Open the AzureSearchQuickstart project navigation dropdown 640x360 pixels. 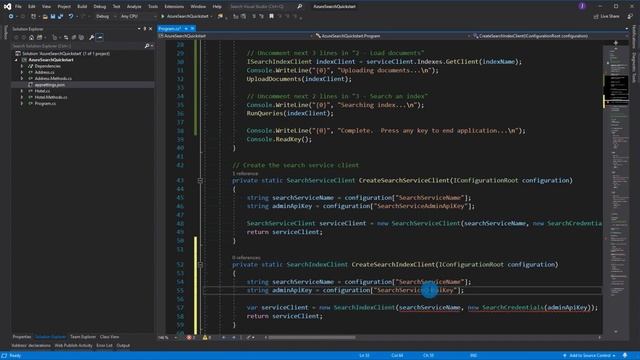pos(236,36)
